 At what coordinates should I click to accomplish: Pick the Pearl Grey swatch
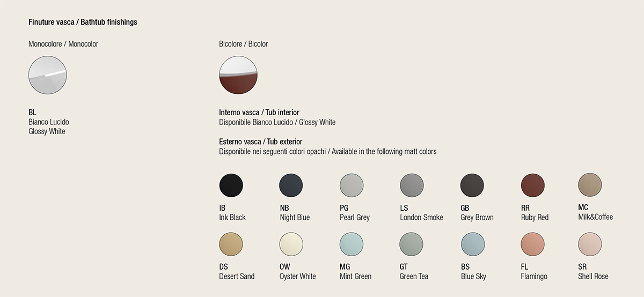pyautogui.click(x=352, y=186)
